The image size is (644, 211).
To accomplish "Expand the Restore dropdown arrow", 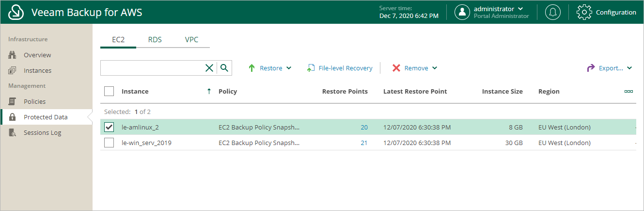I will tap(289, 68).
